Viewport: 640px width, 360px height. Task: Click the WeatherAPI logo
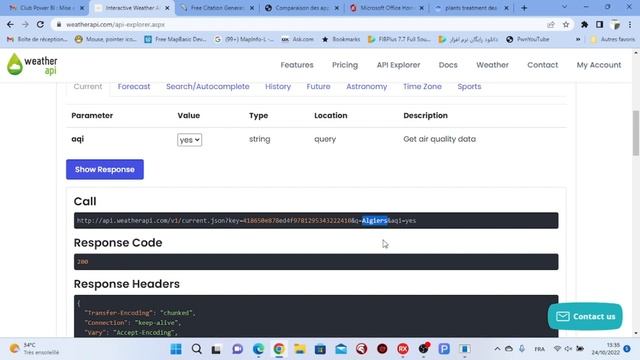[x=32, y=64]
